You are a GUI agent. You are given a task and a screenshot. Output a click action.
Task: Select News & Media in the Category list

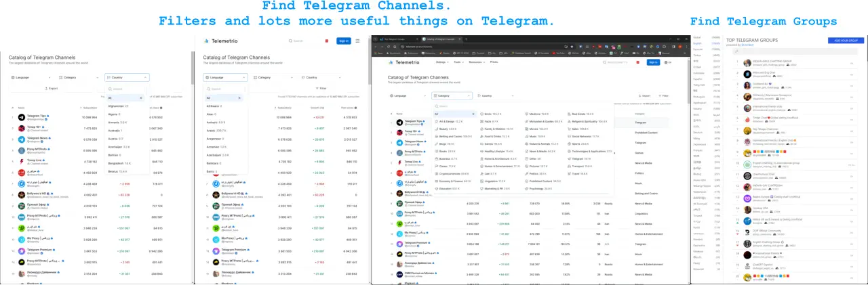[541, 151]
